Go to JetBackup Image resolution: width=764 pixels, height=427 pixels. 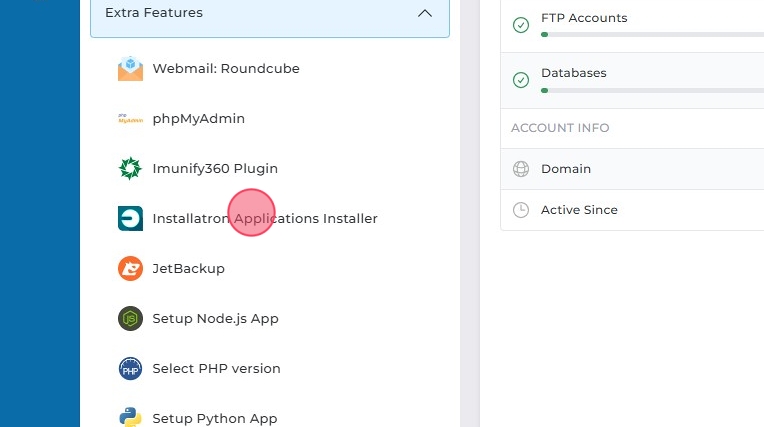[x=188, y=269]
